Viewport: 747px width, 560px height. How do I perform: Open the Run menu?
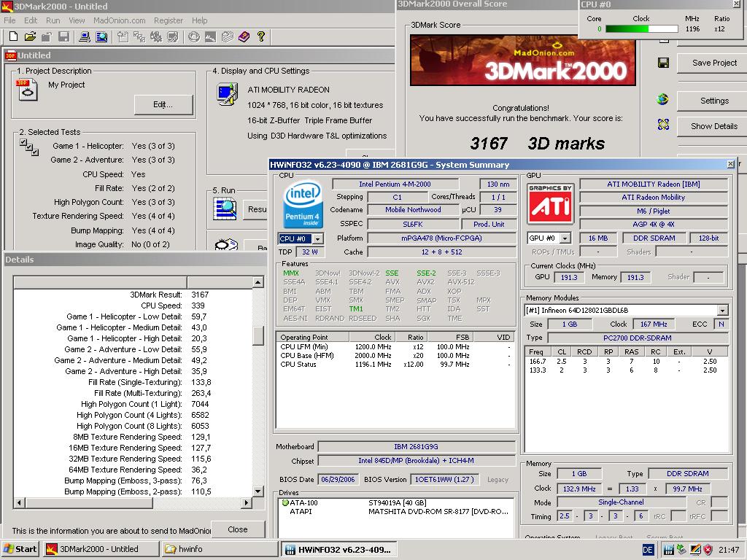click(53, 20)
